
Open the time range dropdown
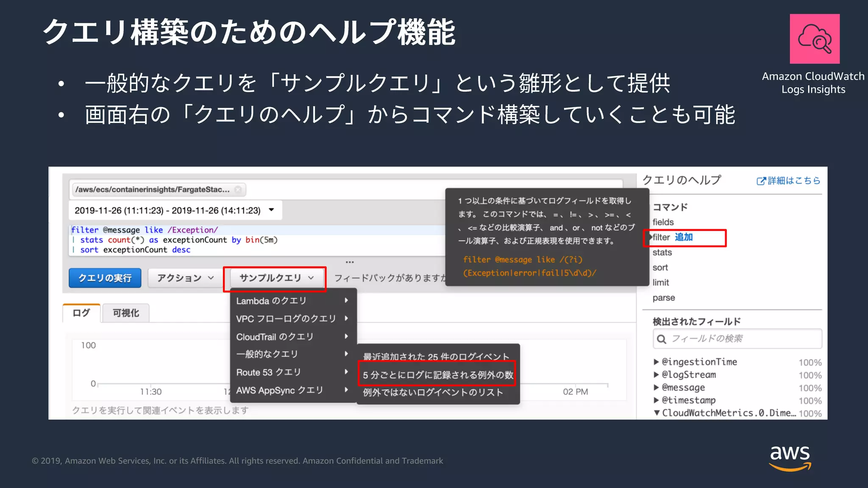pos(271,210)
